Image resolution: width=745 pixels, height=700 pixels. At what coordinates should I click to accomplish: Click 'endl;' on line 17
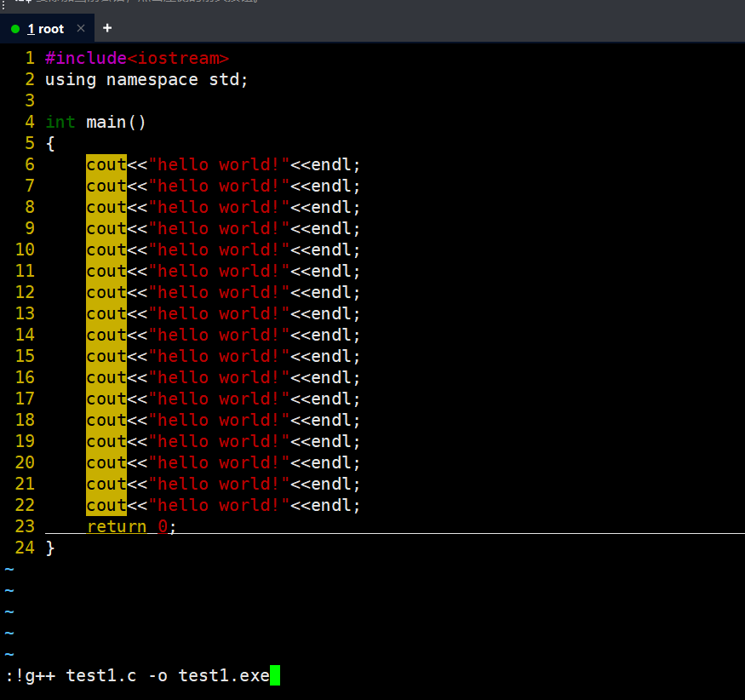tap(335, 399)
